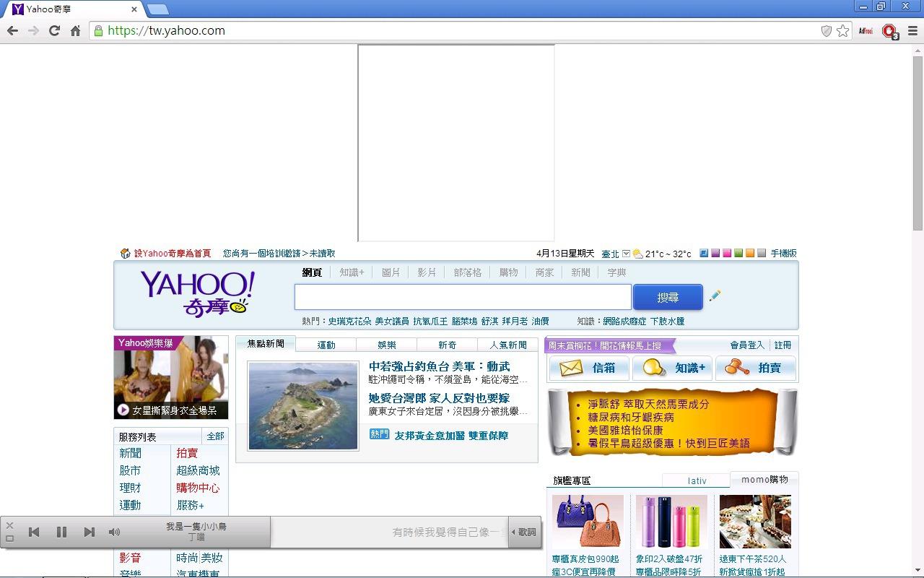The image size is (924, 578).
Task: Expand the 臺北 city dropdown arrow
Action: click(x=626, y=254)
